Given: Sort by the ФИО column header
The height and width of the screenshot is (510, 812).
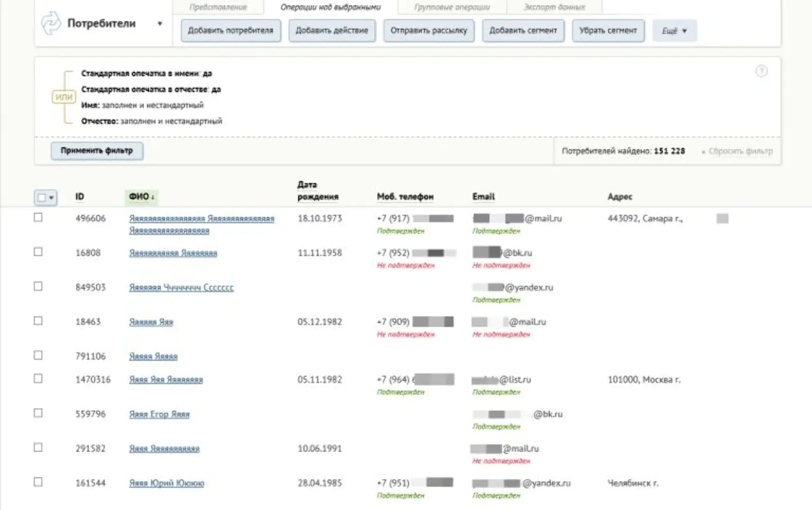Looking at the screenshot, I should (142, 197).
